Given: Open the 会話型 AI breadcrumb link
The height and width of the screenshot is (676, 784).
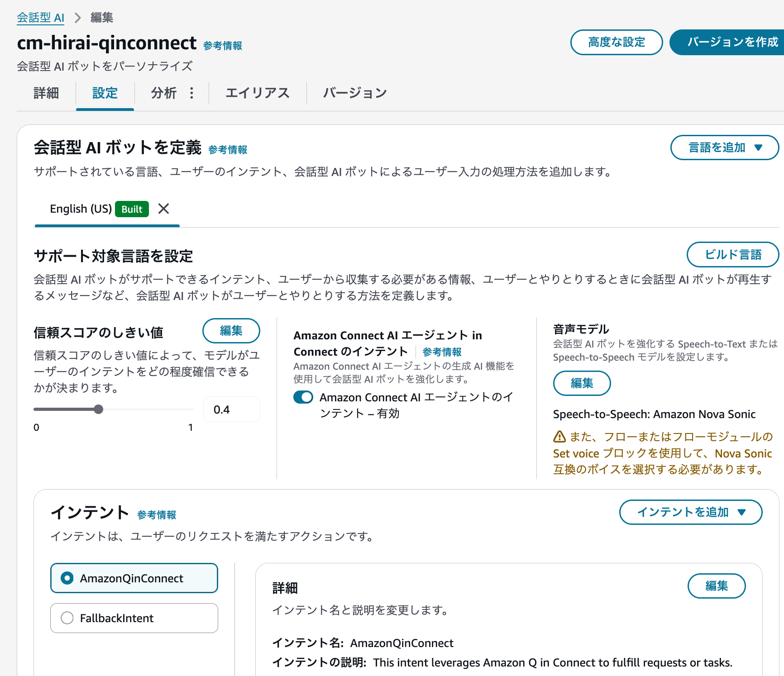Looking at the screenshot, I should point(40,18).
